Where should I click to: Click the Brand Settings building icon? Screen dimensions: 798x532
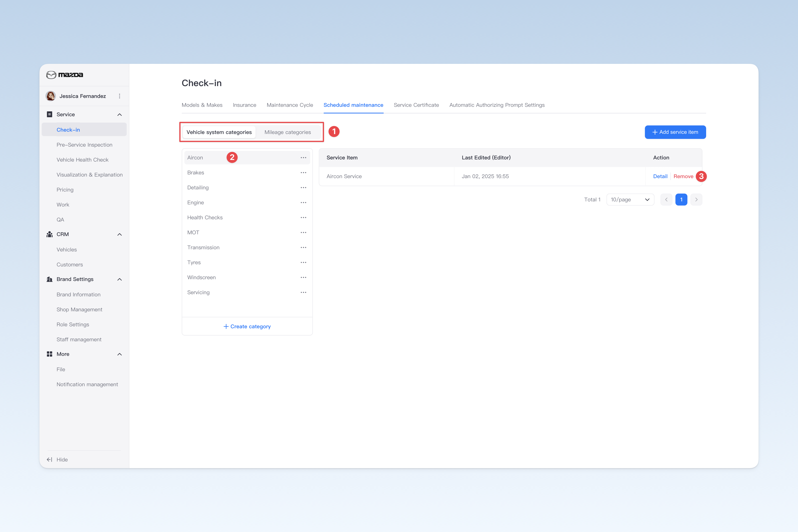coord(49,279)
